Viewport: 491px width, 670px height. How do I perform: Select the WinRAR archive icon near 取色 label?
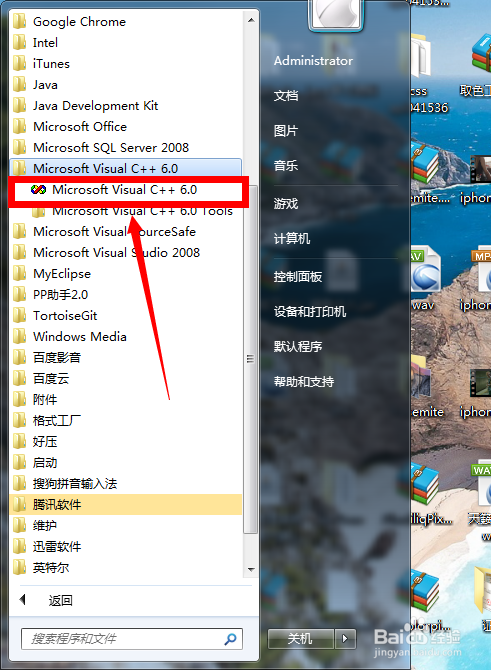click(482, 53)
